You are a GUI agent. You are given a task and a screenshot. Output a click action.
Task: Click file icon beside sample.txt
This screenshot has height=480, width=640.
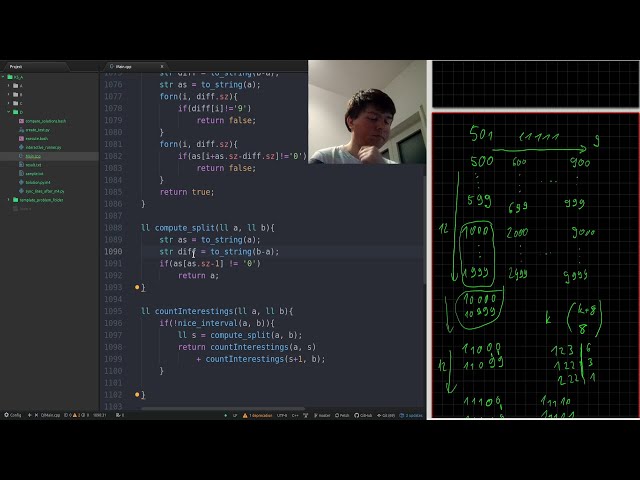21,173
